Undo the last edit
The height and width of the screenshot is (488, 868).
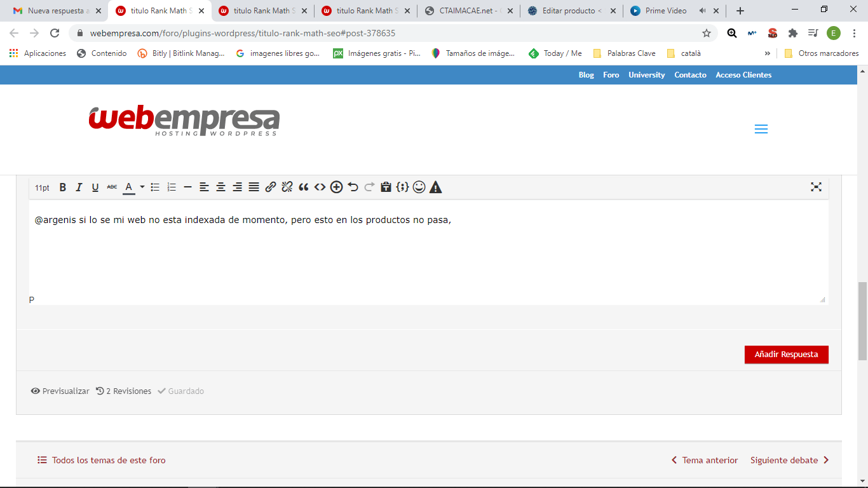353,187
